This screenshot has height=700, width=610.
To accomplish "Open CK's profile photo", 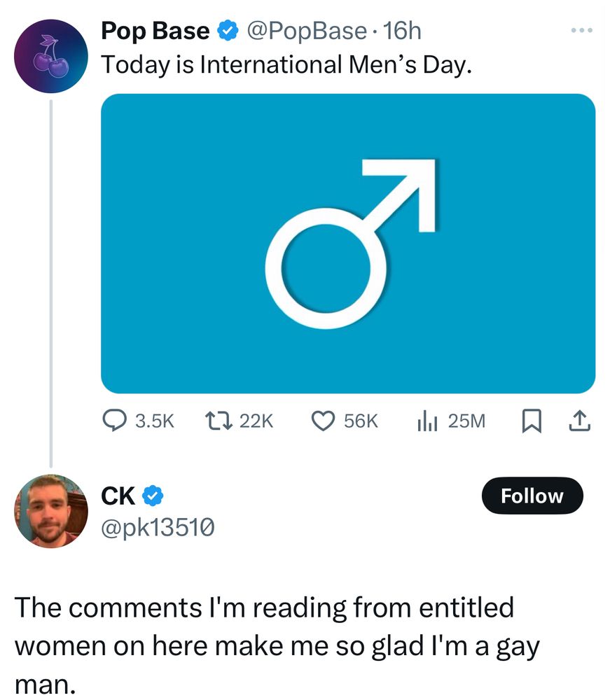I will pos(50,512).
